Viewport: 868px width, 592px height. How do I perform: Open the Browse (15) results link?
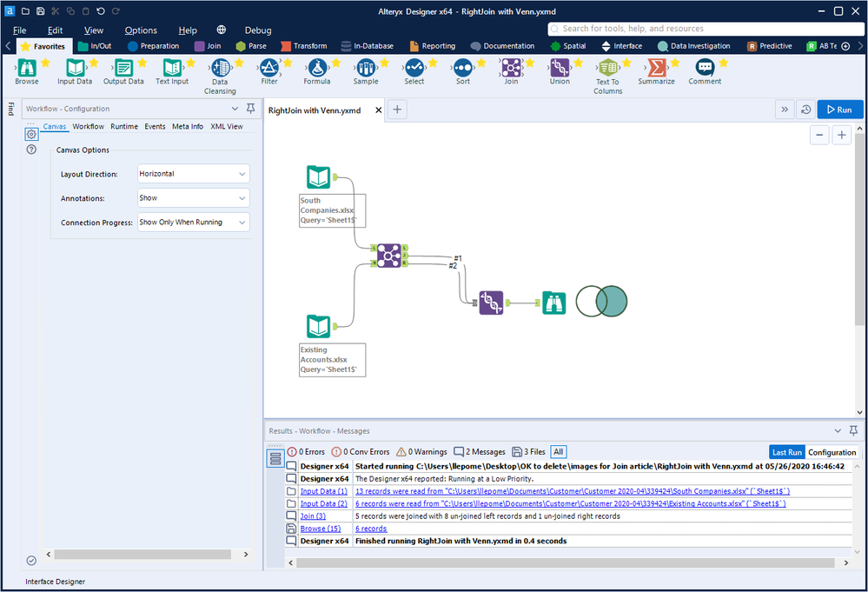(x=321, y=529)
